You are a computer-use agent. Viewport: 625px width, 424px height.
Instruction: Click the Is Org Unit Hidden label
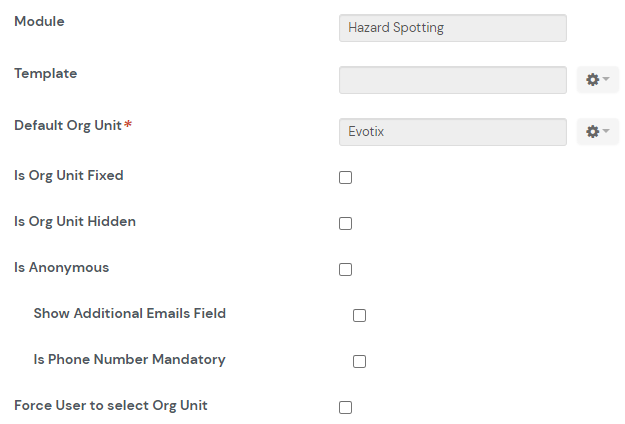pyautogui.click(x=75, y=222)
